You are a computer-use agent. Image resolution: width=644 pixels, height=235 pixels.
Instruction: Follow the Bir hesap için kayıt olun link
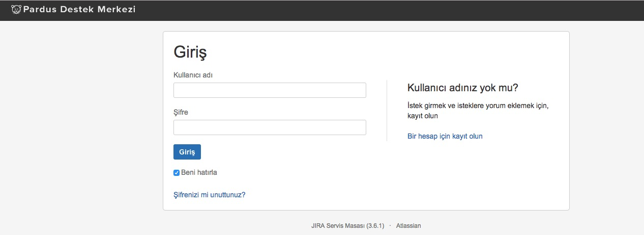[x=445, y=136]
